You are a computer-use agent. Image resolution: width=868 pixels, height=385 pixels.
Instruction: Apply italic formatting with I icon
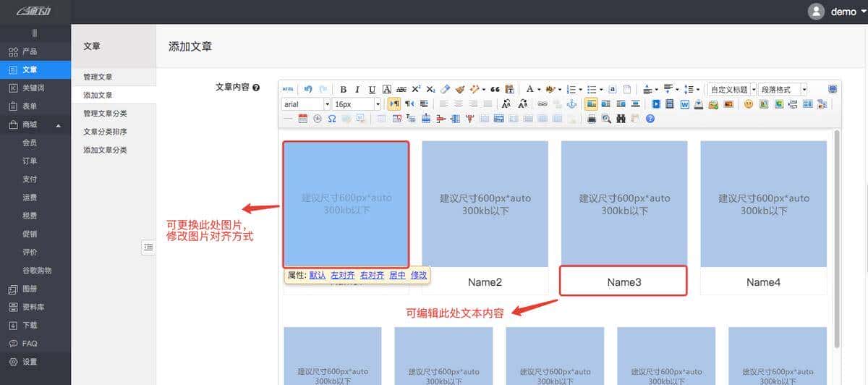pos(357,89)
